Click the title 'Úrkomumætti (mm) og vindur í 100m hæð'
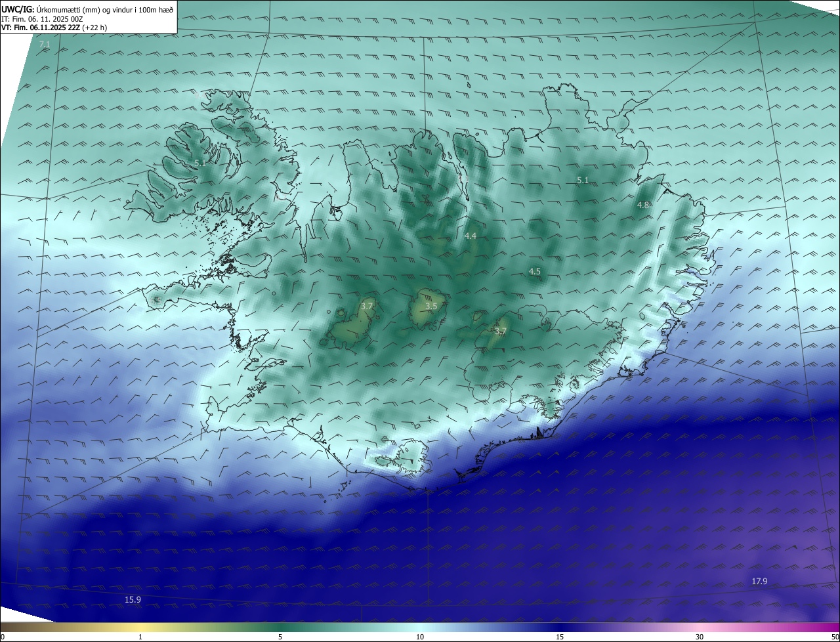 click(105, 9)
